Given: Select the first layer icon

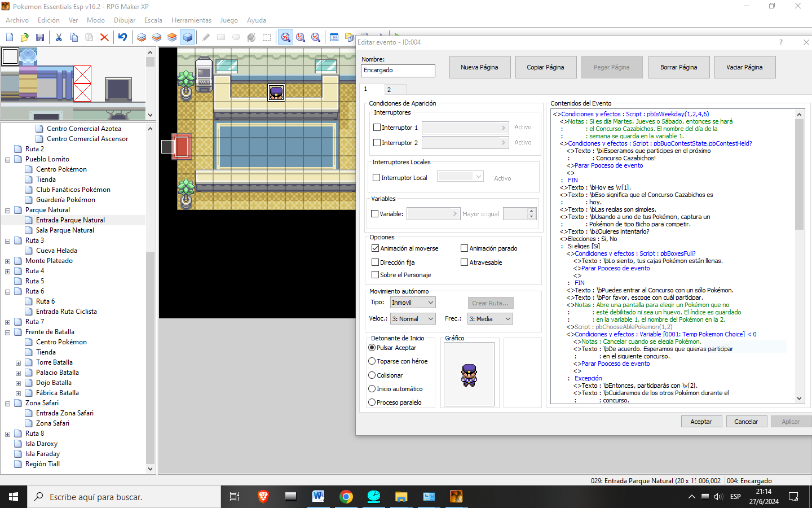Looking at the screenshot, I should (142, 37).
